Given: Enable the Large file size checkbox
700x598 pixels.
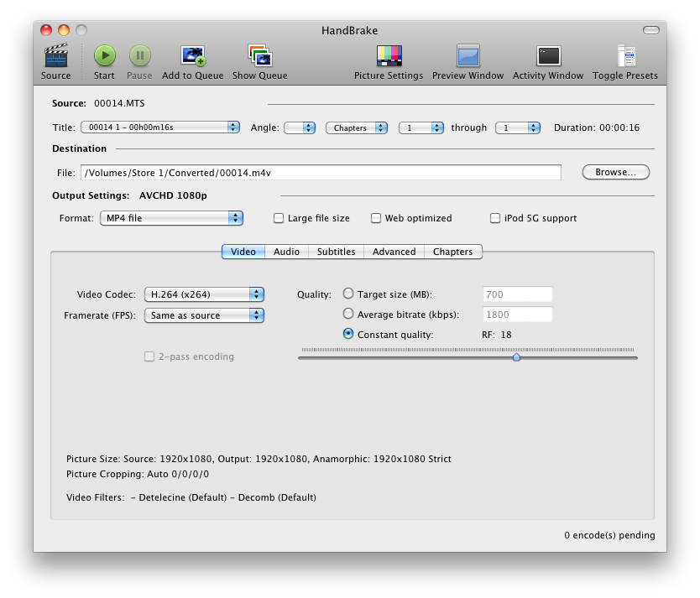Looking at the screenshot, I should pyautogui.click(x=279, y=218).
